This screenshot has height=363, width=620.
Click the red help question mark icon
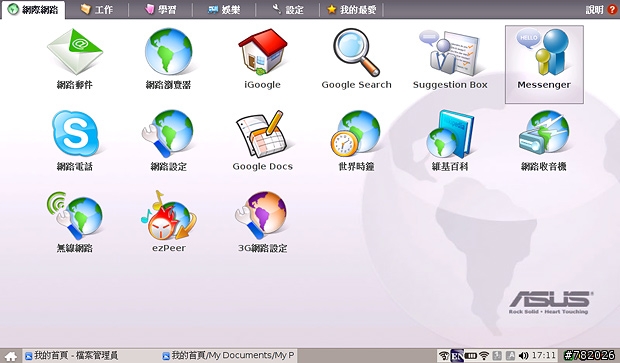pyautogui.click(x=612, y=9)
